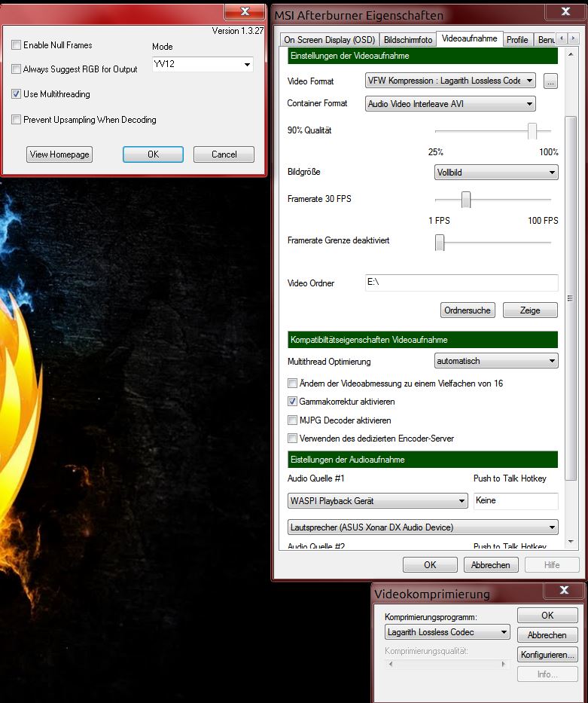The height and width of the screenshot is (703, 588).
Task: Click the Zeige button
Action: click(x=530, y=310)
